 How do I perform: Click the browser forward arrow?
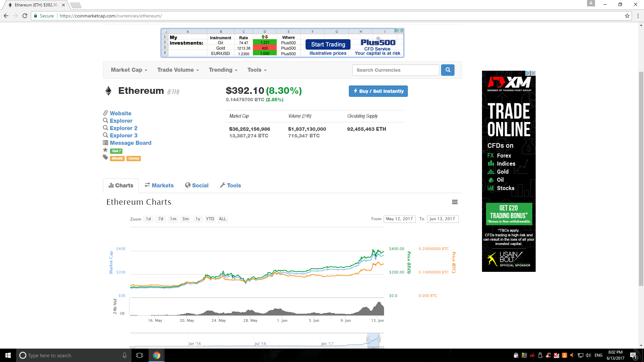click(x=15, y=16)
